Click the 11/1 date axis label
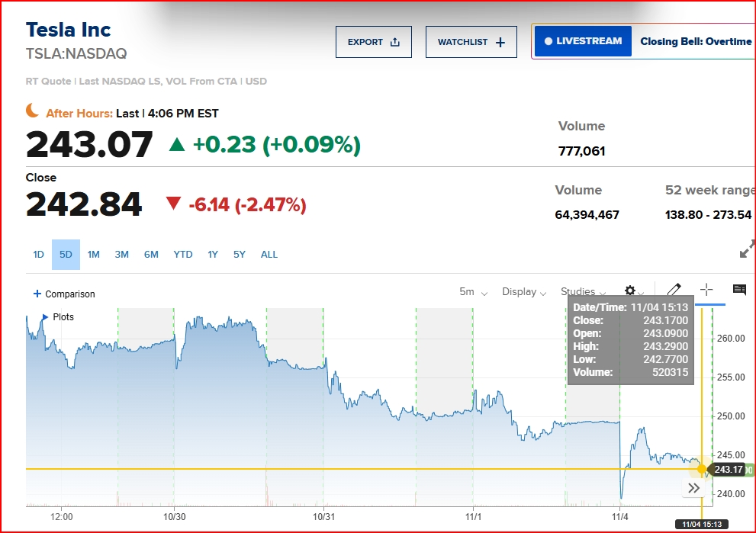This screenshot has width=756, height=533. click(x=473, y=517)
